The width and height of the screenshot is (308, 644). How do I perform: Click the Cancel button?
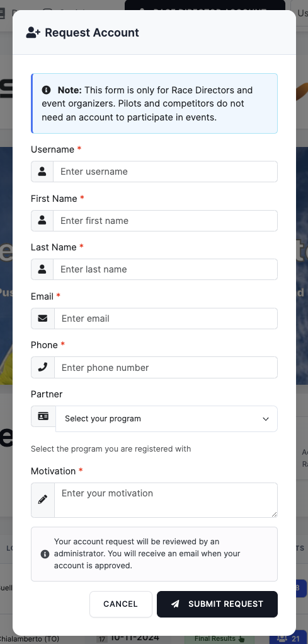[x=120, y=604]
